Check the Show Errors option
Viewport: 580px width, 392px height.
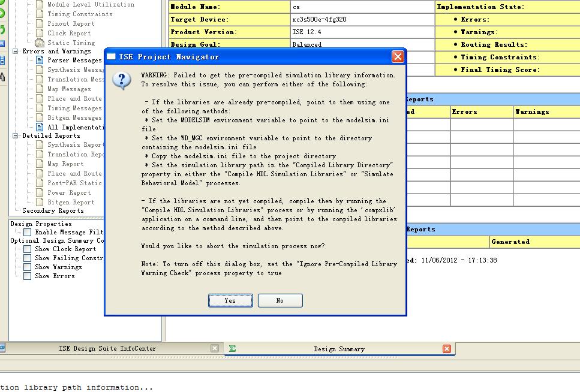click(x=27, y=276)
